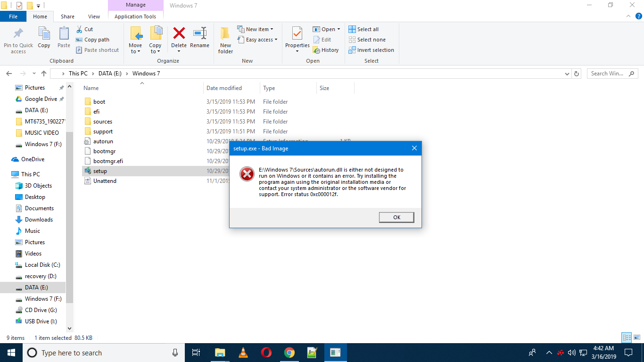The image size is (644, 362).
Task: Close the Bad Image error dialog
Action: (414, 148)
